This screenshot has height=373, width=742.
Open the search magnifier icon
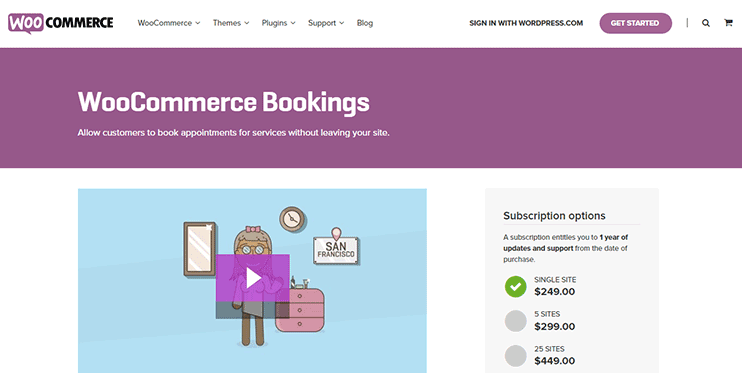(706, 23)
